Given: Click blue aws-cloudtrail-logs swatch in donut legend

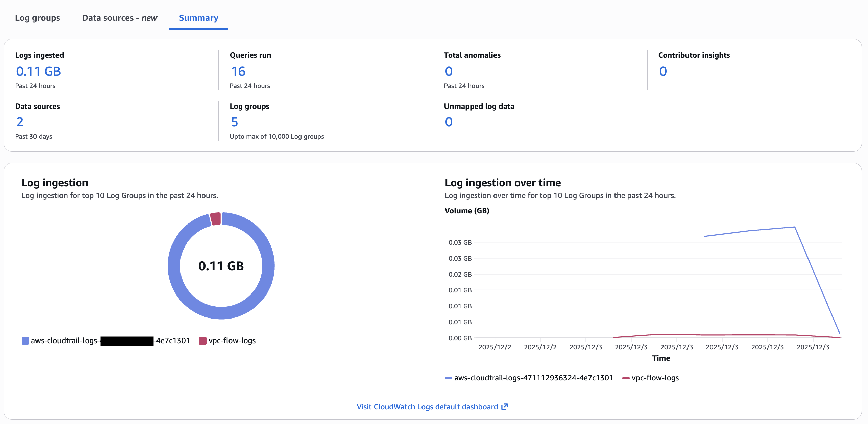Looking at the screenshot, I should tap(25, 341).
